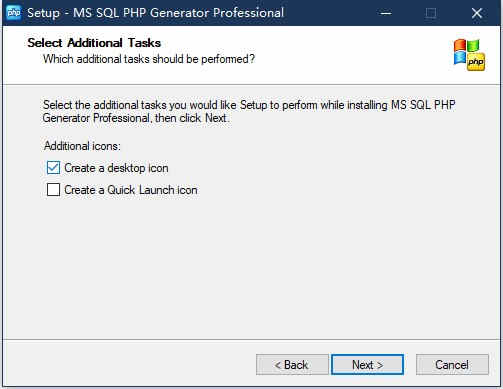Click the "Select Additional Tasks" heading
The height and width of the screenshot is (389, 503).
click(x=94, y=43)
